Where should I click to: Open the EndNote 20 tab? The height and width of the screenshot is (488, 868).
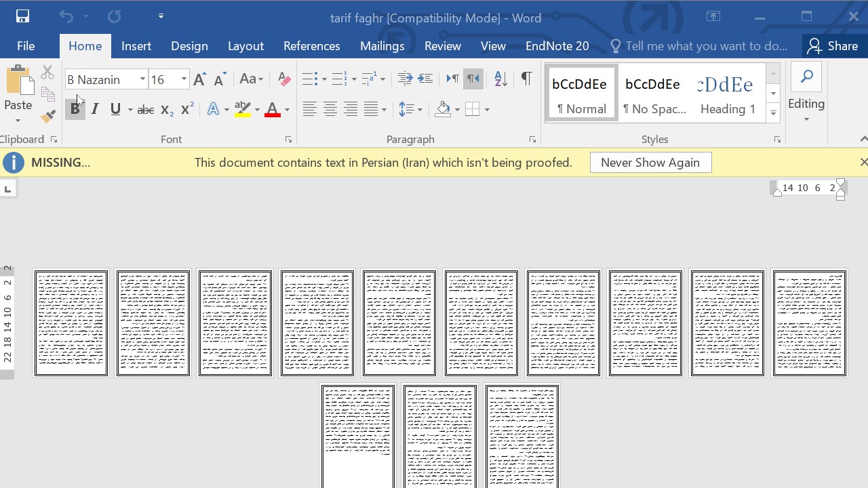pos(557,46)
